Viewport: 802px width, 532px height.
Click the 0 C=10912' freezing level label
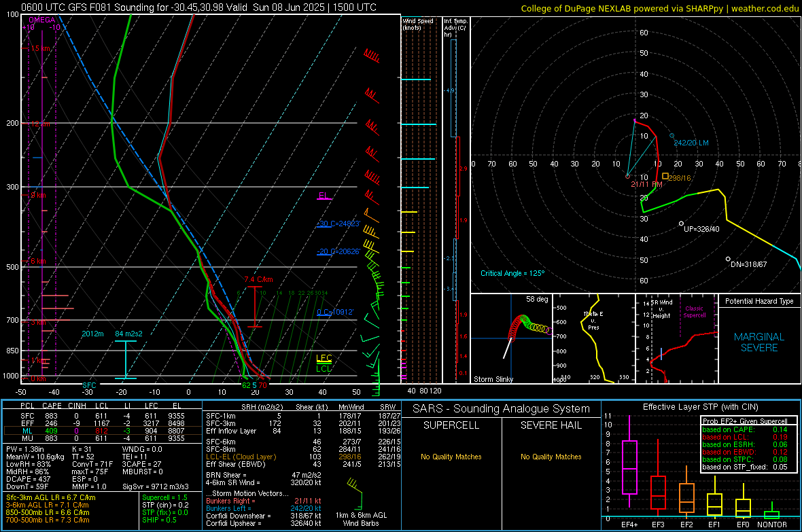pyautogui.click(x=335, y=312)
